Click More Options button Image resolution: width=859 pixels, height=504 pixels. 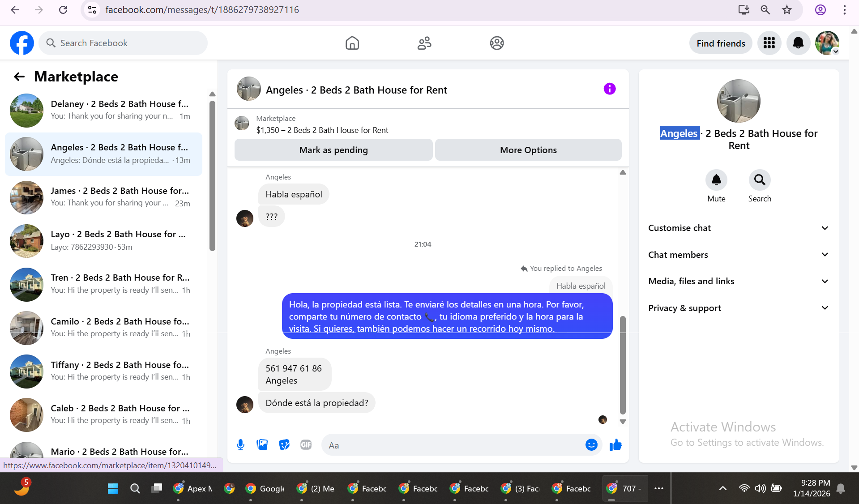pyautogui.click(x=528, y=150)
